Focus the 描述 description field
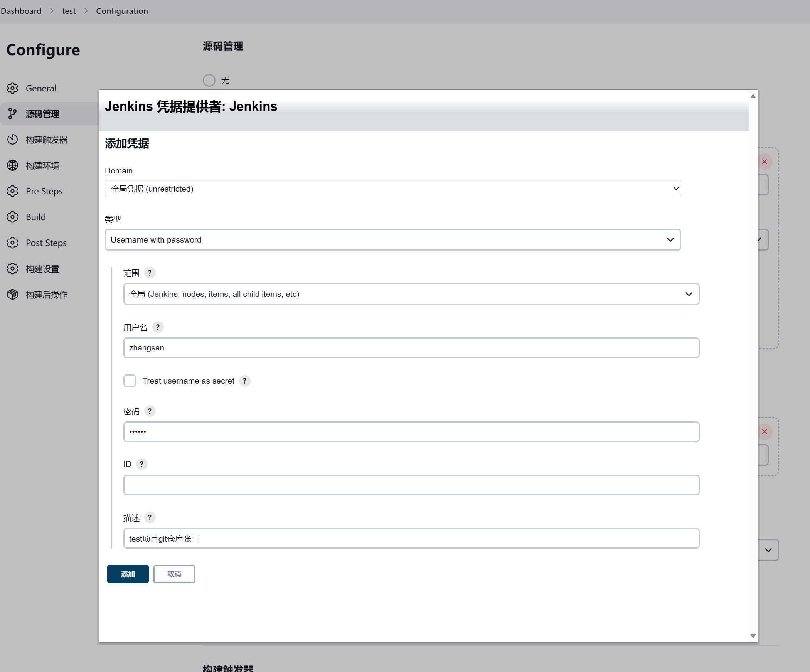The image size is (810, 672). tap(411, 538)
